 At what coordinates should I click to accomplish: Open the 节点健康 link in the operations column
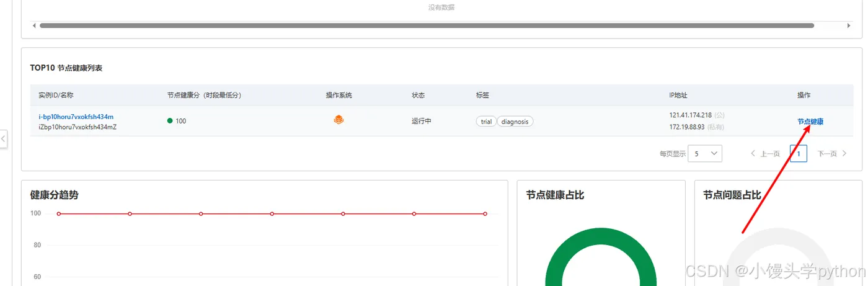pos(810,122)
